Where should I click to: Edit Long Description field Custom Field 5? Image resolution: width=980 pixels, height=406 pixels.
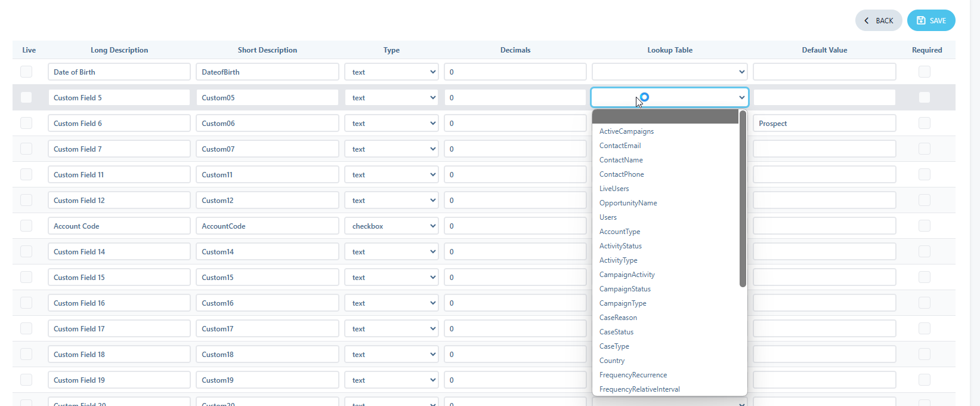point(119,97)
